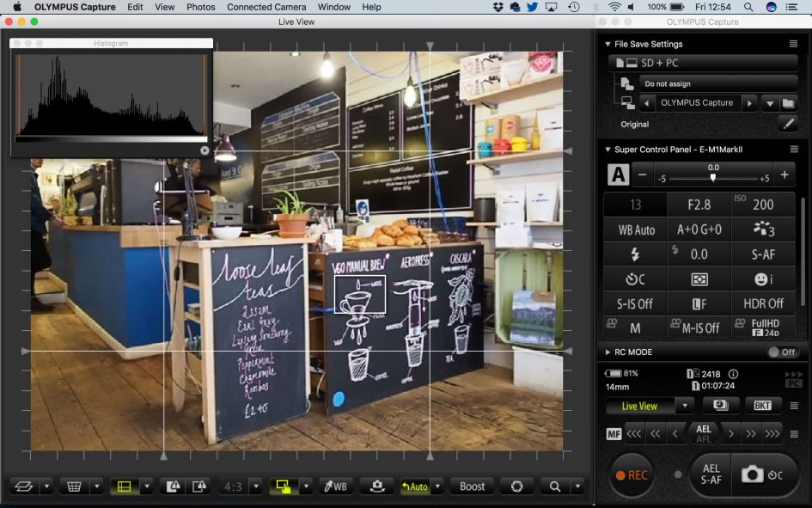Click the rotate live view icon
Image resolution: width=812 pixels, height=508 pixels.
[x=516, y=487]
